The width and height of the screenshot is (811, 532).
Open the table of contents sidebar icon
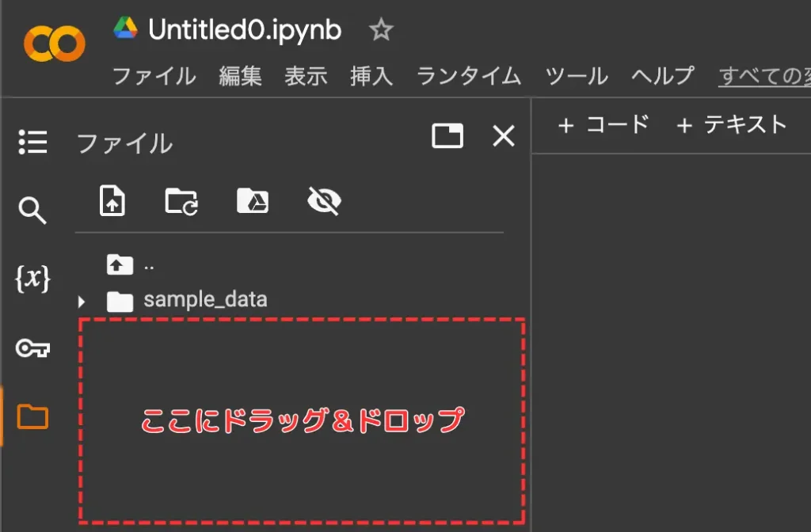(x=32, y=142)
